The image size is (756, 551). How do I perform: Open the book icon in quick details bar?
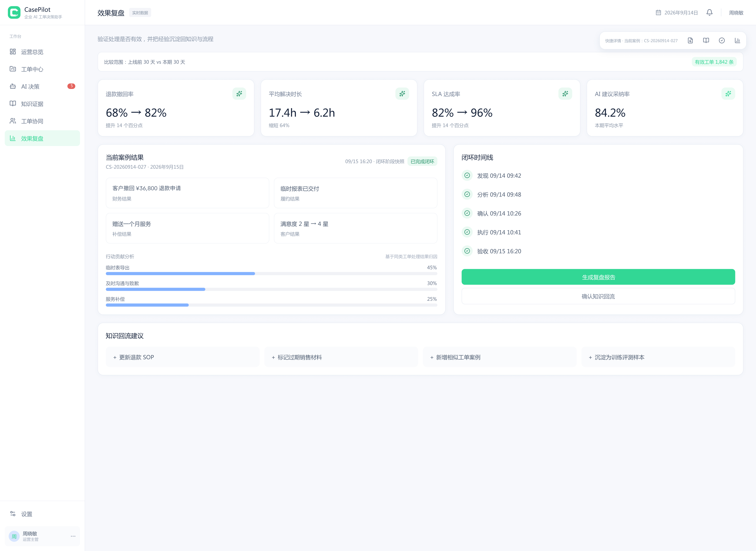[706, 40]
